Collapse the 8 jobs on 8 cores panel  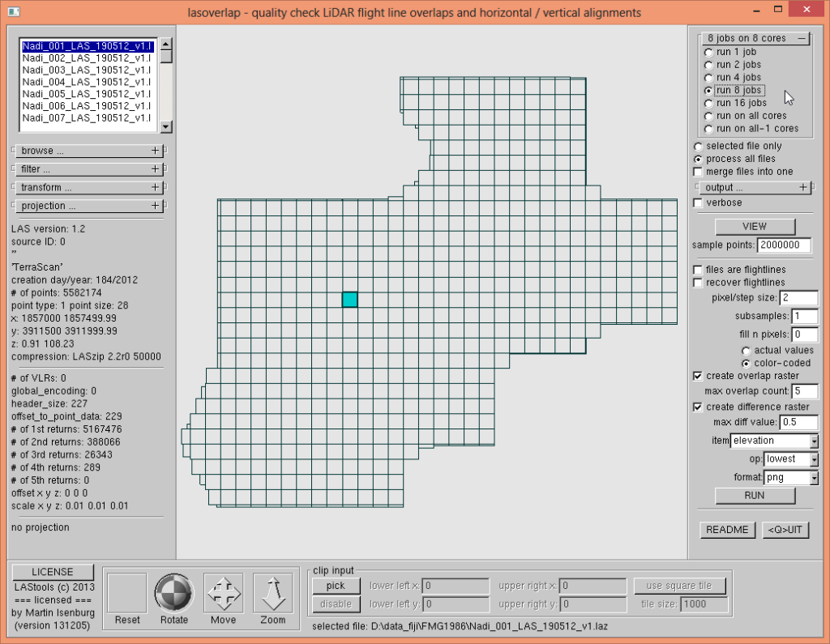tap(801, 38)
